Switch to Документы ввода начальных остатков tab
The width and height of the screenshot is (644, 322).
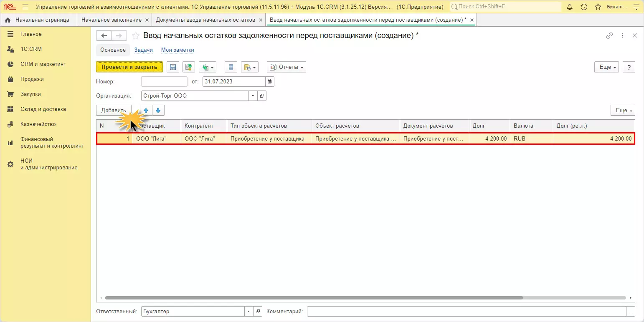(209, 20)
